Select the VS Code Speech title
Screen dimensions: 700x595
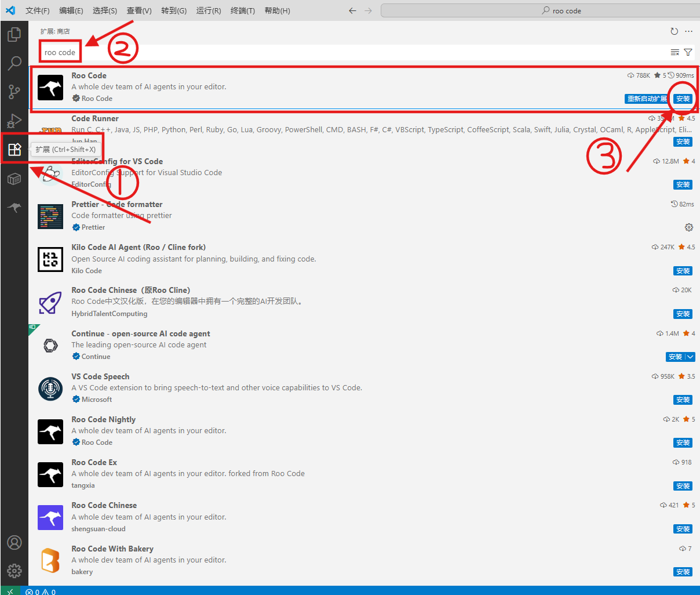point(100,376)
